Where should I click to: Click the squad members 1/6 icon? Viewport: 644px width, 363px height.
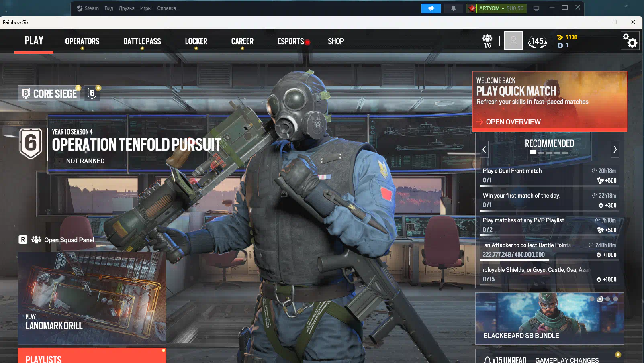(487, 41)
